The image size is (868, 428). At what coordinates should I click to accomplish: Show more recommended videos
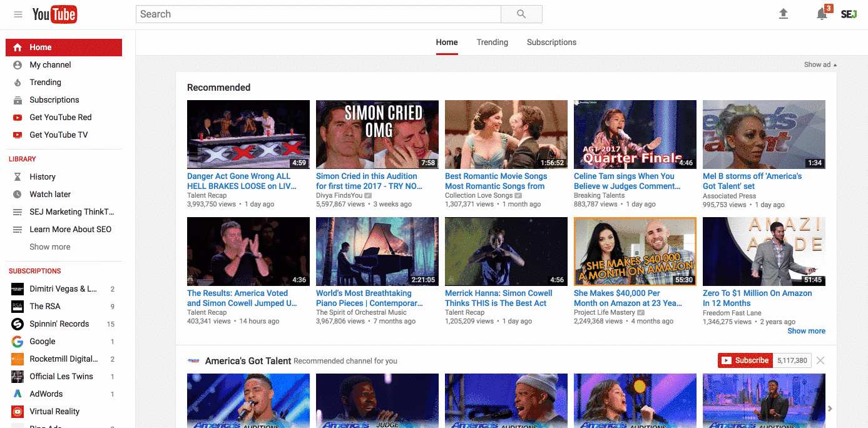pyautogui.click(x=806, y=331)
